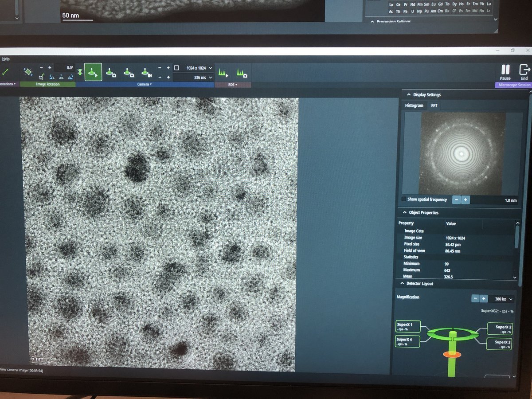Click the EDS spectrum acquire snapshot icon

[242, 72]
